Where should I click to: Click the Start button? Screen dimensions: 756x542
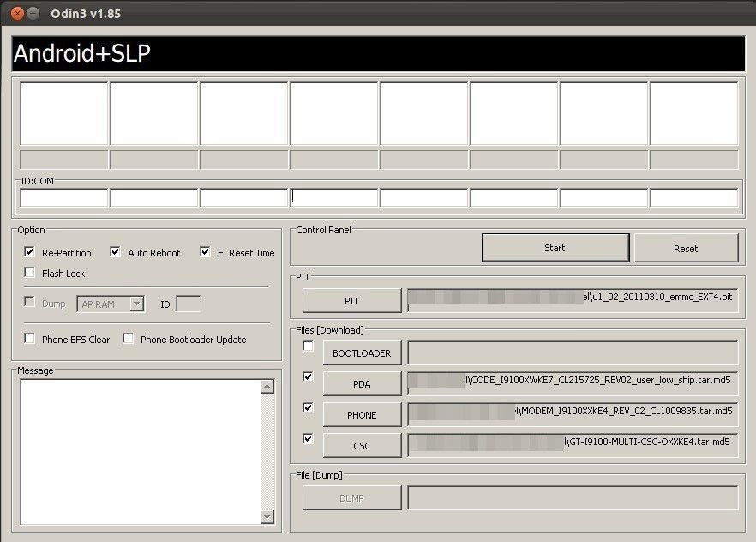[x=555, y=248]
